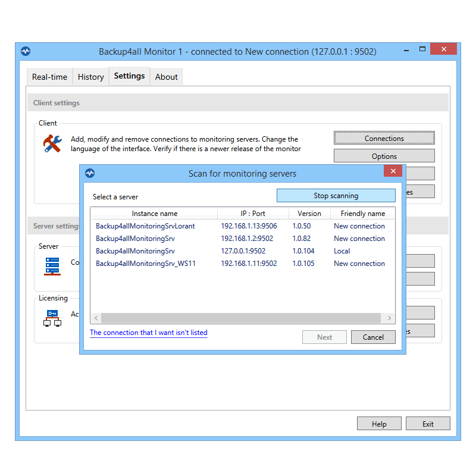Sort by the Instance name column header
Image resolution: width=476 pixels, height=476 pixels.
[154, 214]
